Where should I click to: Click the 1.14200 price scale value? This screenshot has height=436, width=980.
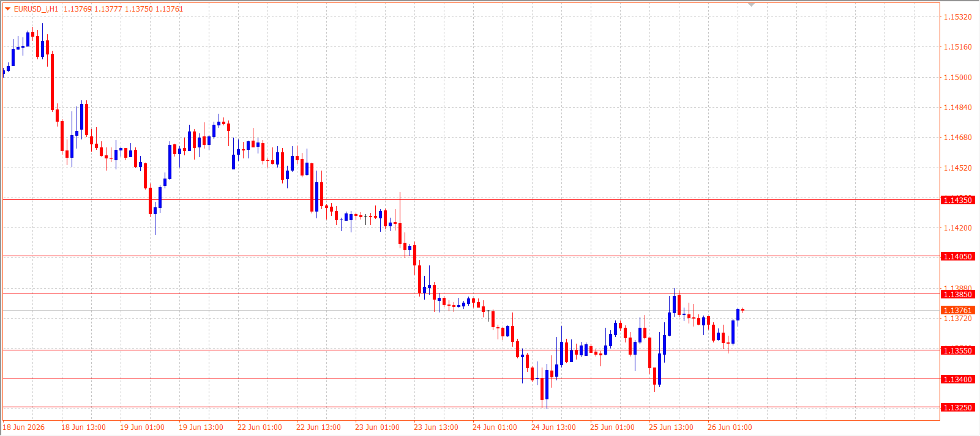tap(958, 228)
